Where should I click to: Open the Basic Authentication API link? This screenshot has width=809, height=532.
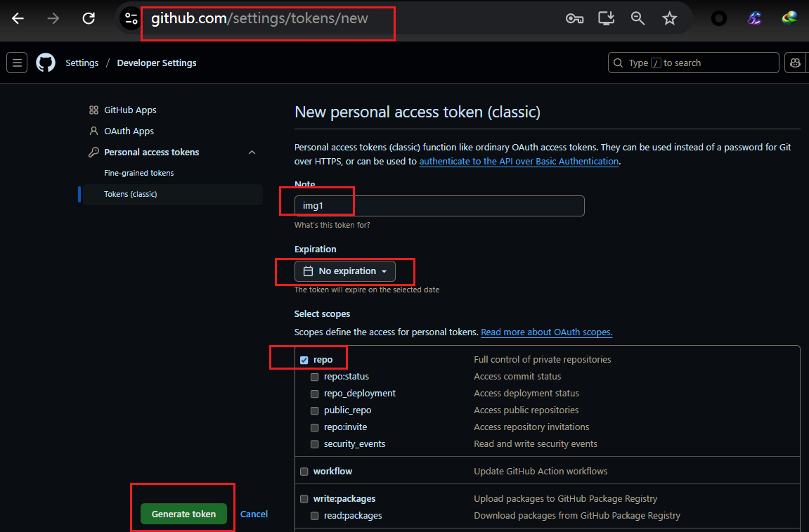click(519, 162)
